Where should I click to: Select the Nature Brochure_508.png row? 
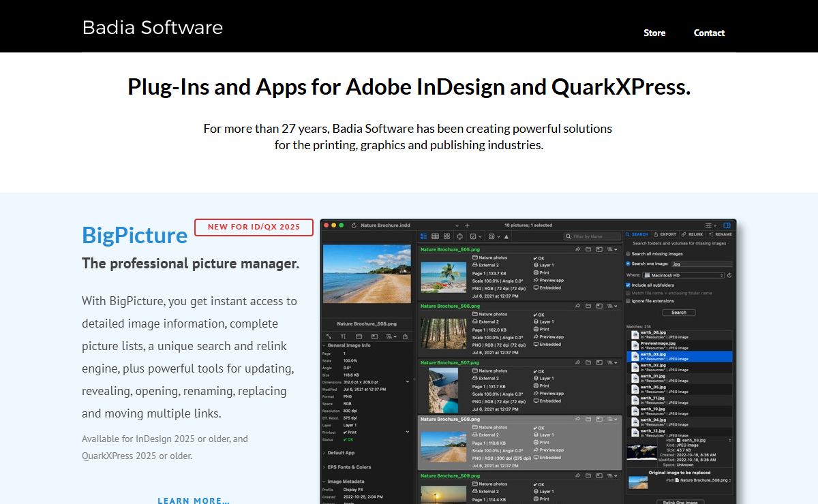coord(519,443)
